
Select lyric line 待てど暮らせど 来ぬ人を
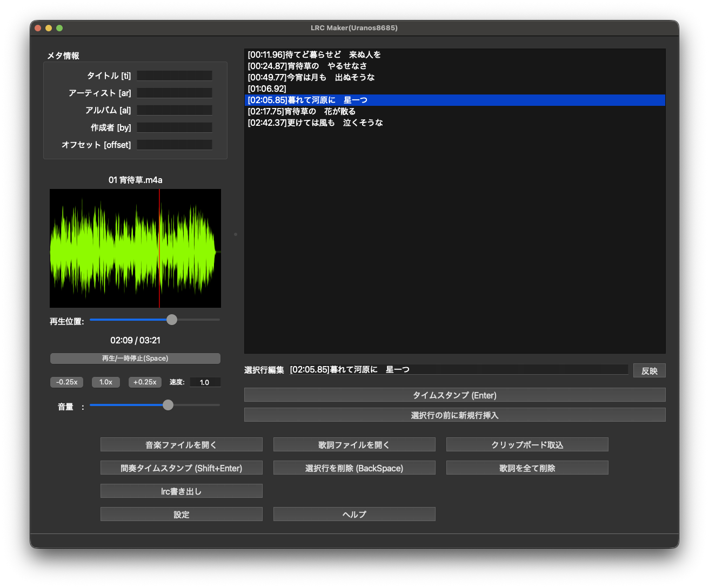pyautogui.click(x=314, y=55)
